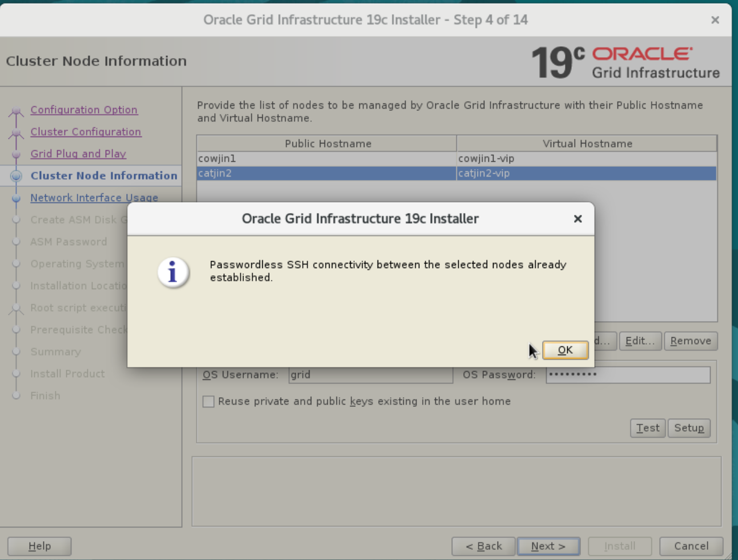The width and height of the screenshot is (738, 560).
Task: Click OK in the SSH connectivity dialog
Action: click(565, 350)
